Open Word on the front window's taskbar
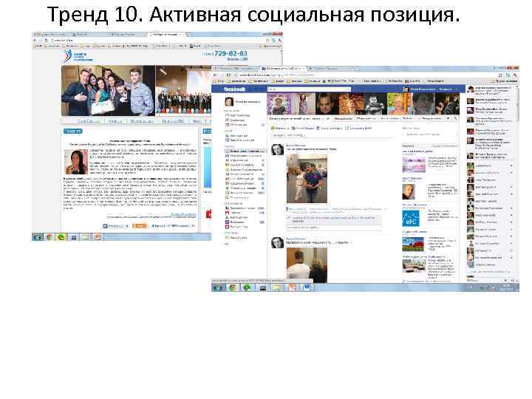Viewport: 532px width, 399px height. click(x=307, y=287)
